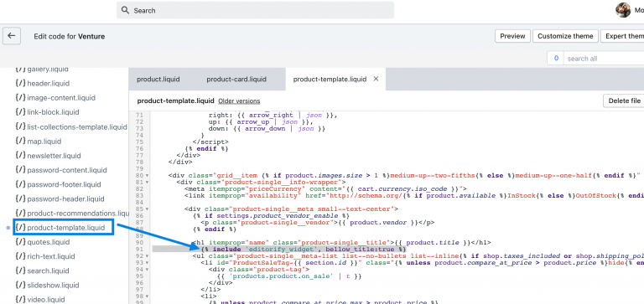Focus the 'search all' field
This screenshot has height=304, width=644.
(x=604, y=59)
